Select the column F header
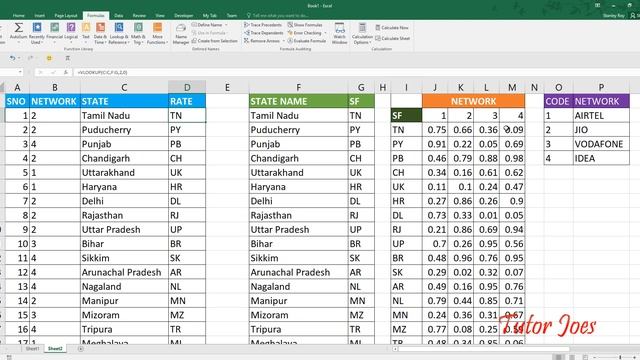 pyautogui.click(x=298, y=87)
